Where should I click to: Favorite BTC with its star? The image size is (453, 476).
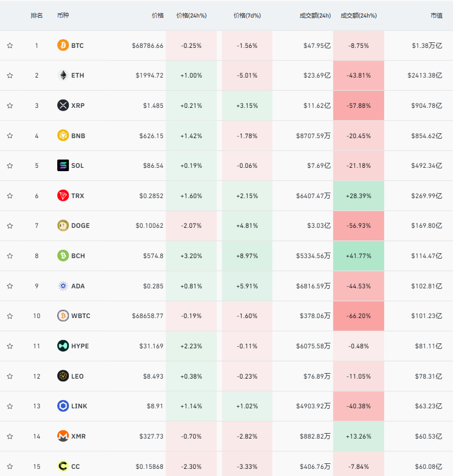(x=10, y=46)
